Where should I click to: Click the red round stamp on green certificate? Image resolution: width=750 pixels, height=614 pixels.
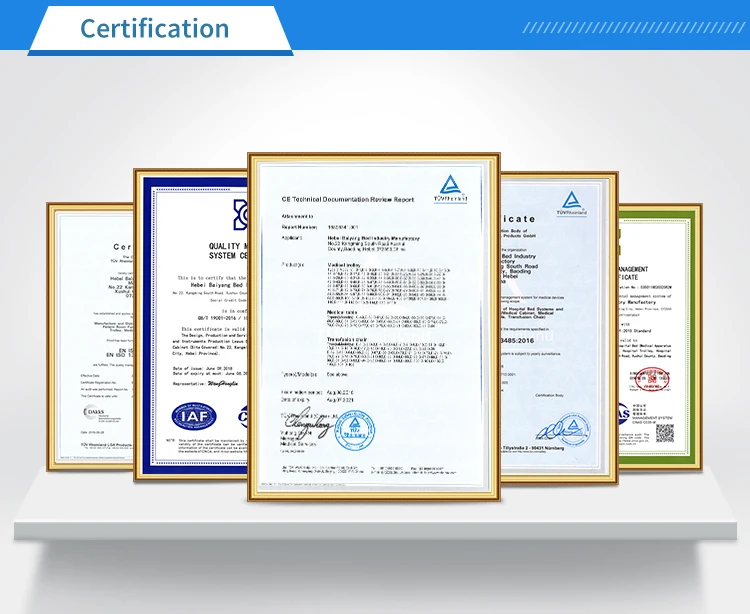pyautogui.click(x=652, y=379)
